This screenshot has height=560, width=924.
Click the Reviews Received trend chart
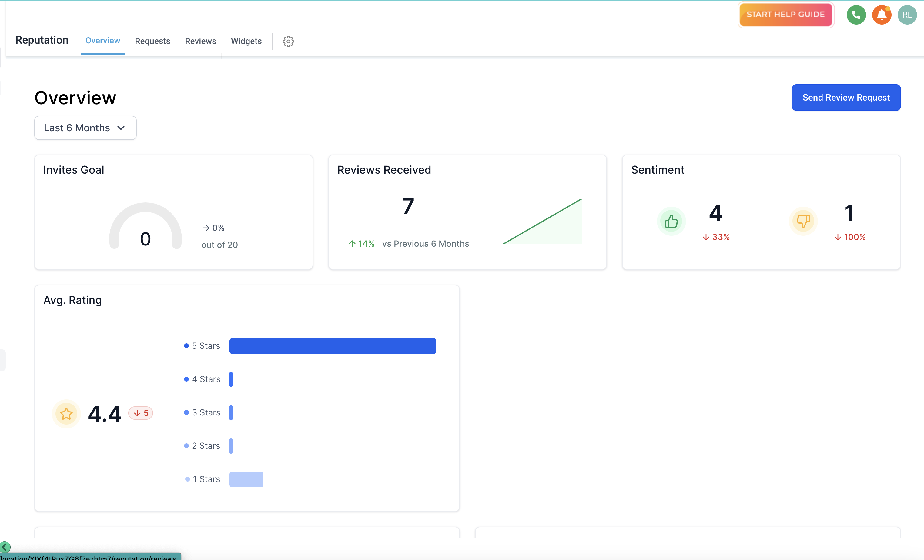pos(542,222)
